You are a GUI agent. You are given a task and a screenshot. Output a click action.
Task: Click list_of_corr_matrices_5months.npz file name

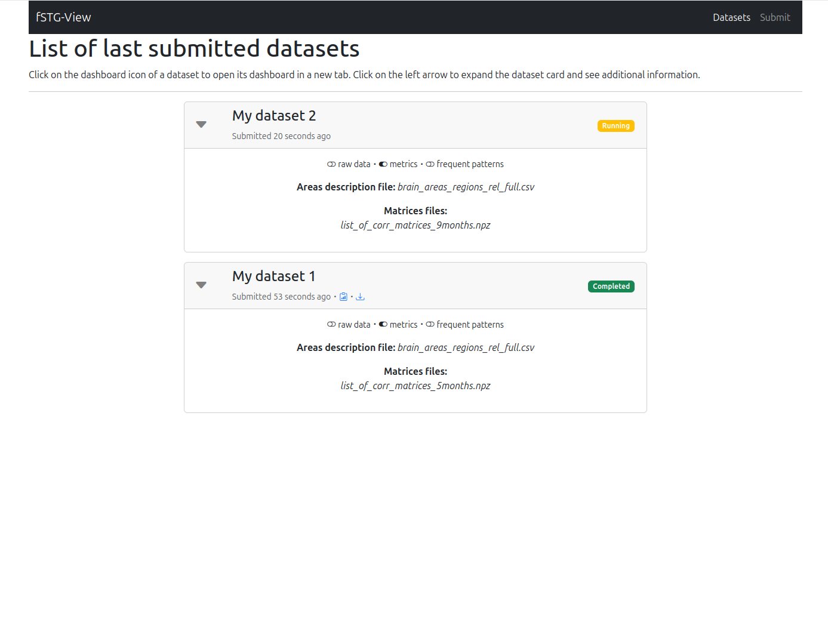pyautogui.click(x=415, y=386)
